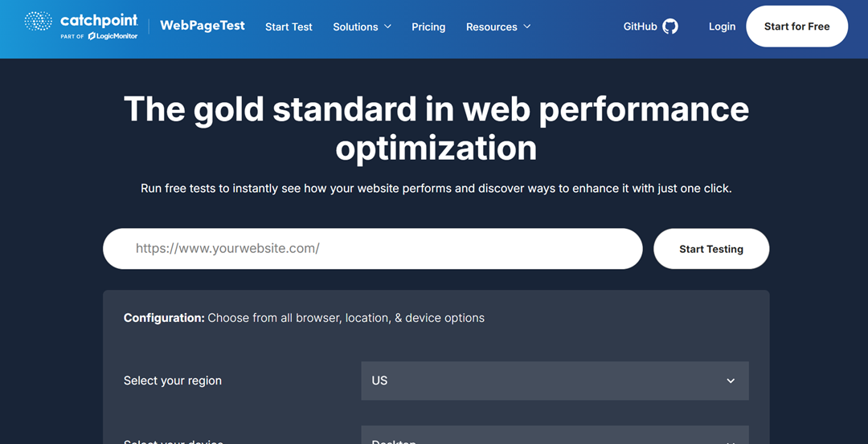Click the 'Run free tests' subtitle text
The width and height of the screenshot is (868, 444).
[x=436, y=188]
